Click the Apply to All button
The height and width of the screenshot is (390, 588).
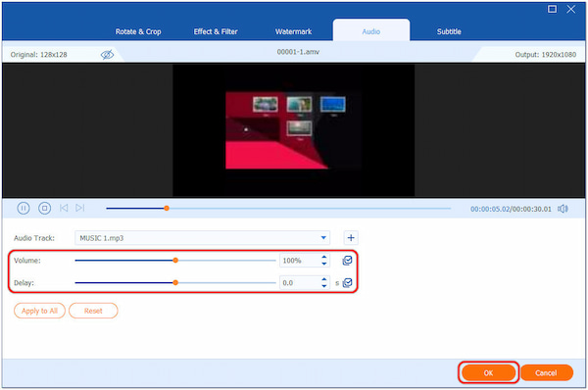tap(39, 311)
